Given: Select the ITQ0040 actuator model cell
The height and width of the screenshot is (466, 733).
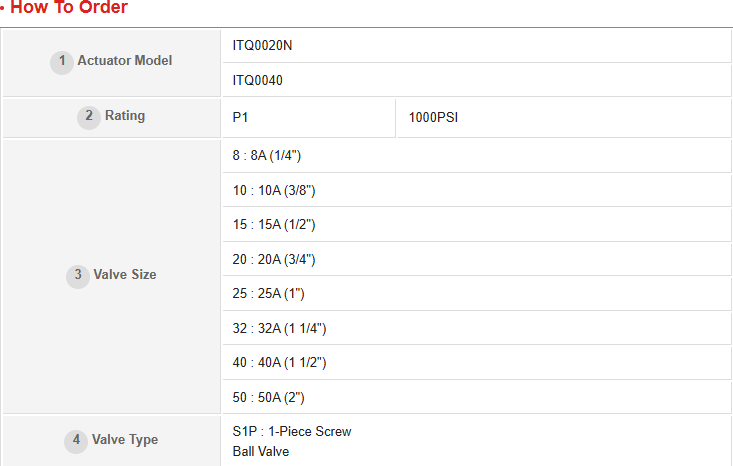Looking at the screenshot, I should [x=258, y=80].
